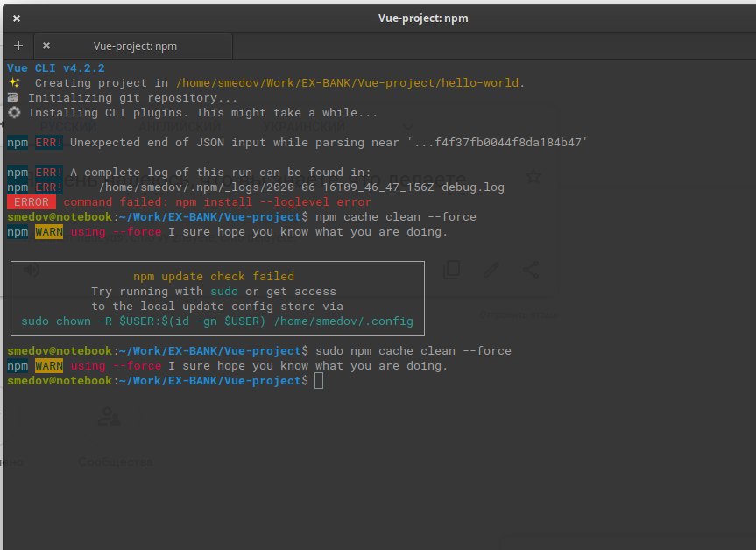Click the debug.log file path text
The height and width of the screenshot is (550, 756).
301,187
